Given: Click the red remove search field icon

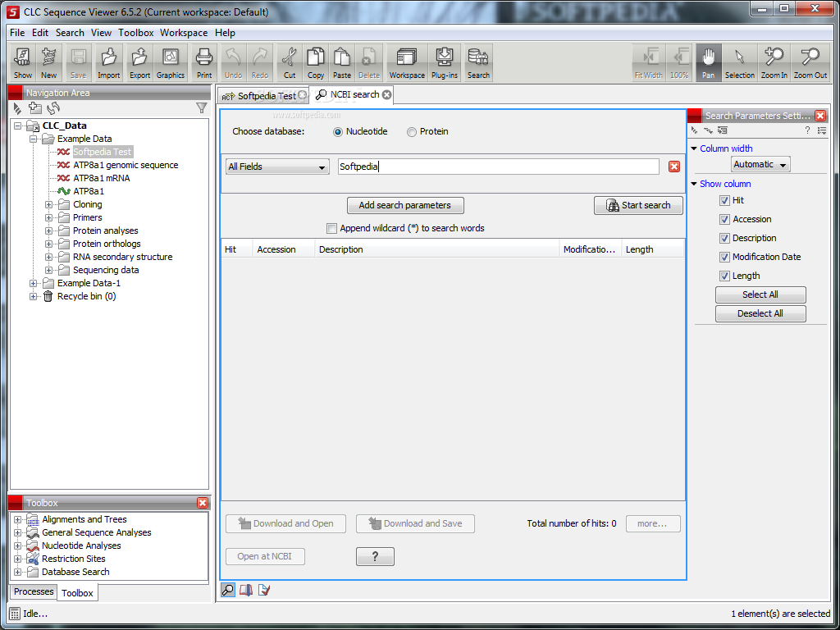Looking at the screenshot, I should [x=674, y=167].
